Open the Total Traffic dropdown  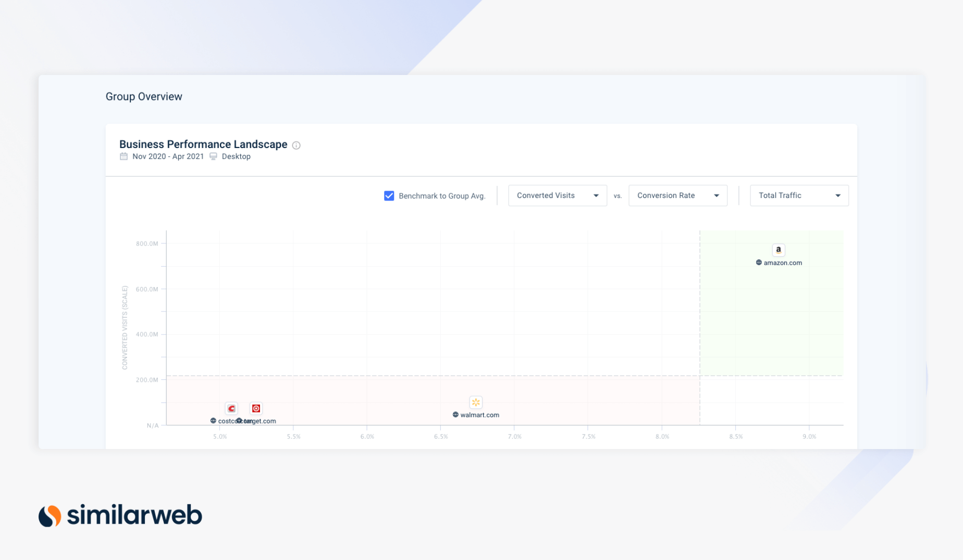point(799,196)
